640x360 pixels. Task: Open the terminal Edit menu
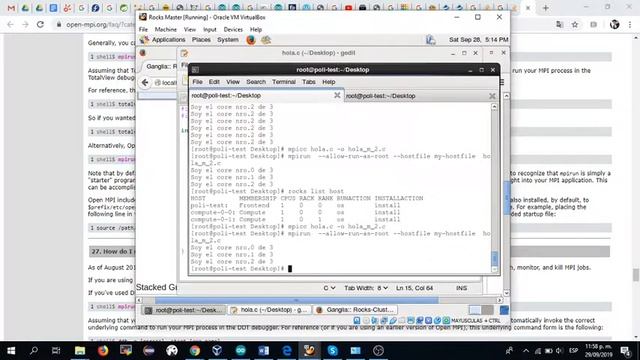pos(214,82)
